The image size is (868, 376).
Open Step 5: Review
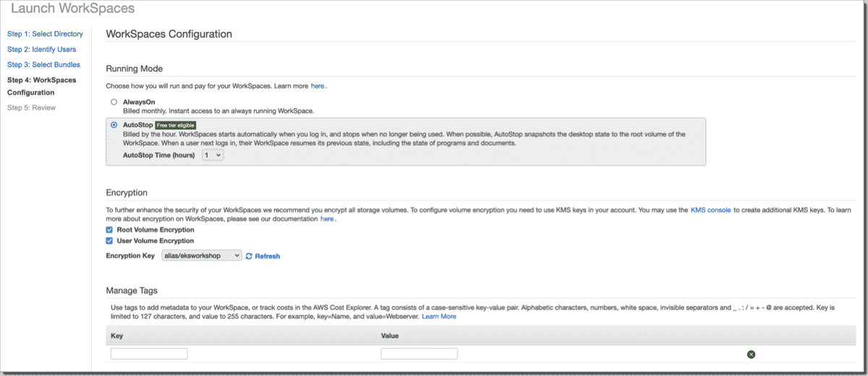pos(31,108)
